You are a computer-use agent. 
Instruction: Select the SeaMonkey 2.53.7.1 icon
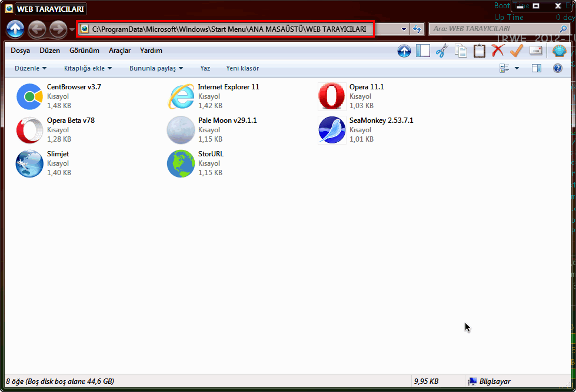(x=332, y=130)
